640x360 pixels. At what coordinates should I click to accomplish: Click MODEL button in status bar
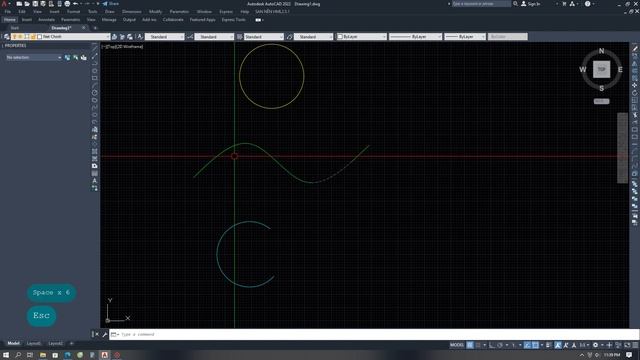coord(457,345)
